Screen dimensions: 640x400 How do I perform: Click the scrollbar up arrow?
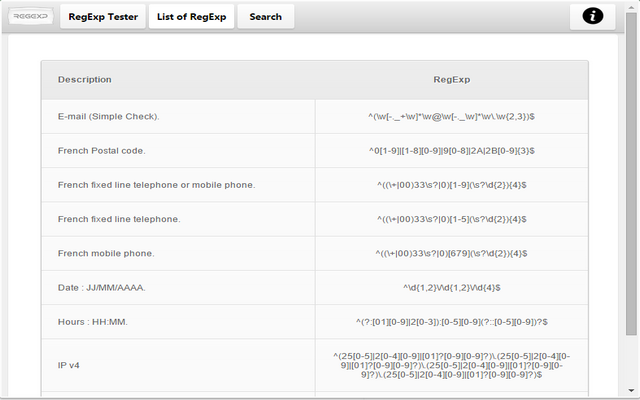point(631,8)
